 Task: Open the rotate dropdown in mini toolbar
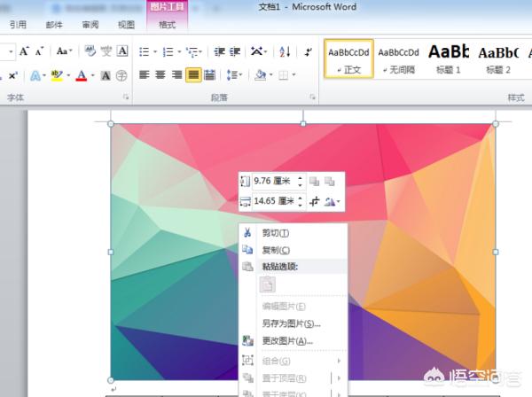333,202
